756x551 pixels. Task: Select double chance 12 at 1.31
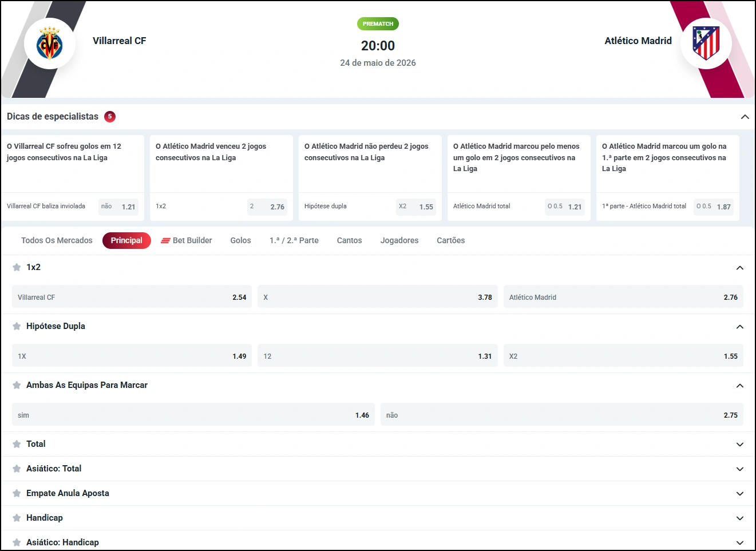tap(378, 356)
